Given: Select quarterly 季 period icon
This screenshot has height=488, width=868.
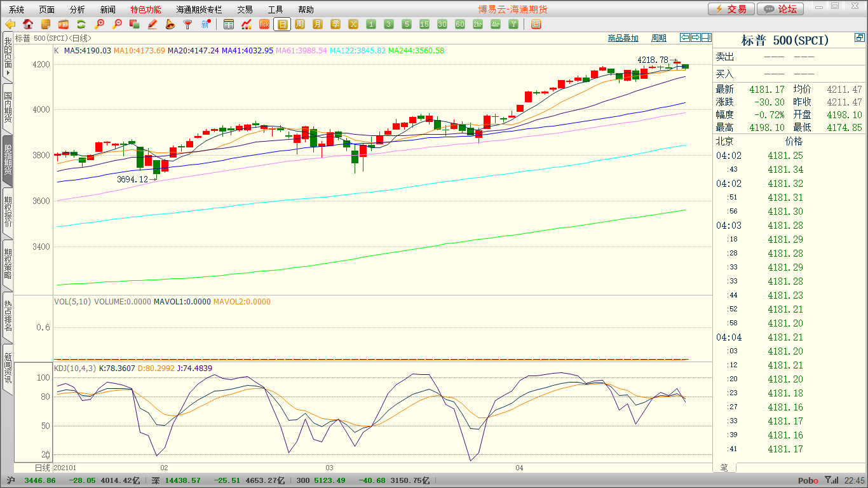Looking at the screenshot, I should tap(336, 24).
